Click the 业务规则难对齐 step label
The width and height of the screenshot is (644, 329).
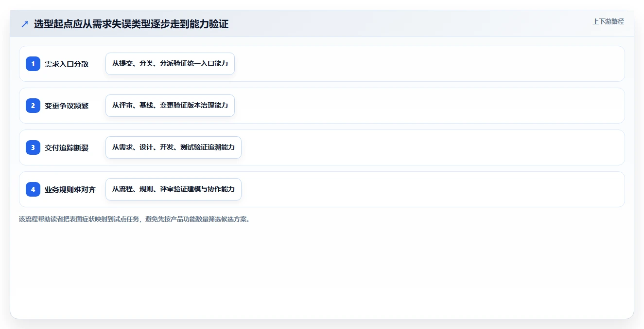(x=70, y=189)
